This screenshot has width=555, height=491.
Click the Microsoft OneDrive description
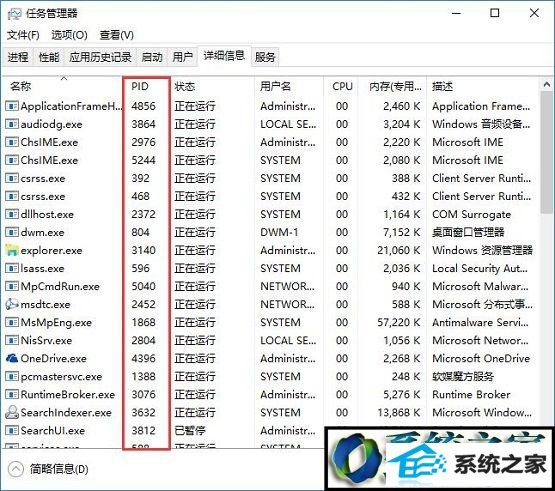coord(481,358)
